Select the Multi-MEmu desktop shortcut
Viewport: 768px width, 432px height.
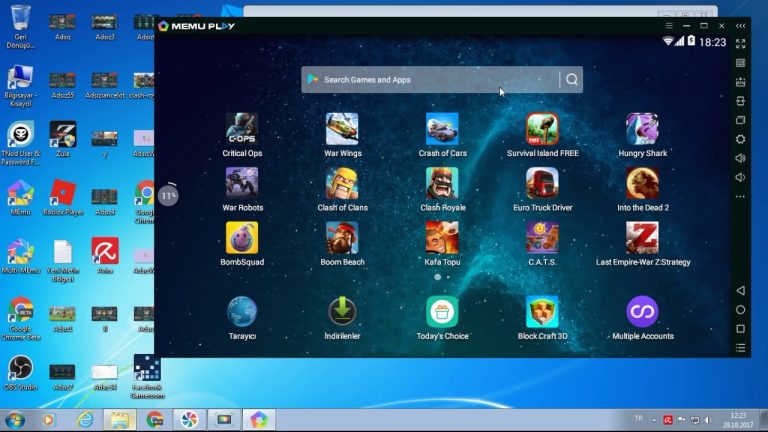pos(21,256)
